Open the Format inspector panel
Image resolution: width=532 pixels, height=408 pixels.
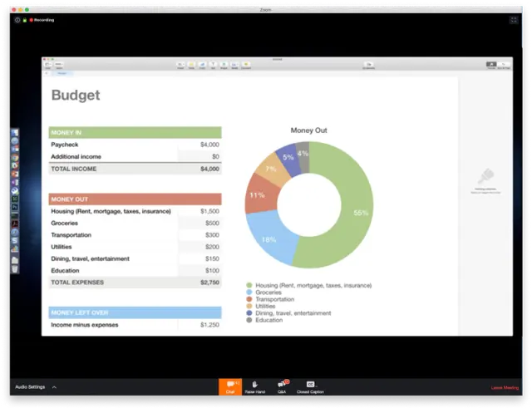coord(491,65)
